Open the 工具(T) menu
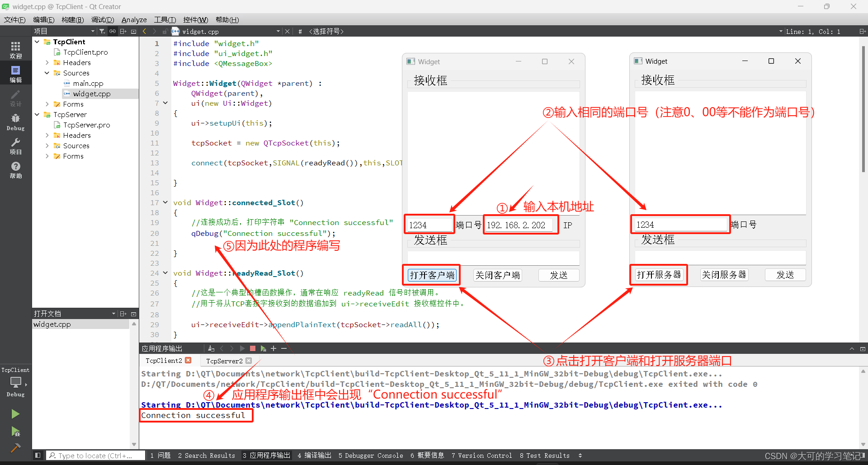Viewport: 868px width, 465px height. click(x=164, y=20)
